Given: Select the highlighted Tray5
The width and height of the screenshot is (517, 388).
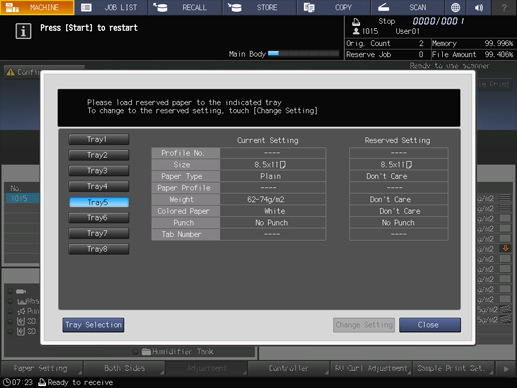Looking at the screenshot, I should pos(99,202).
